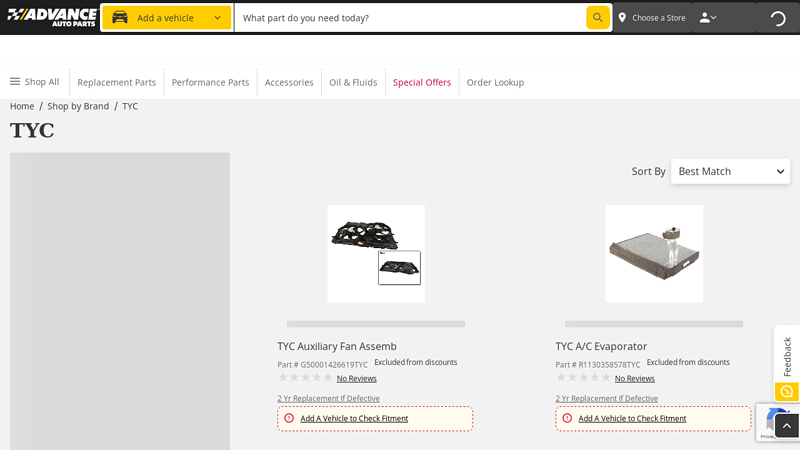The image size is (800, 450).
Task: Click star rating for A/C Evaporator
Action: coord(583,378)
